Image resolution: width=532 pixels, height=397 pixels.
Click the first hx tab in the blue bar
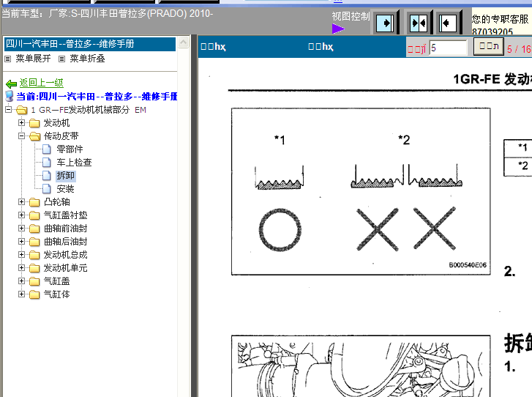pos(213,47)
